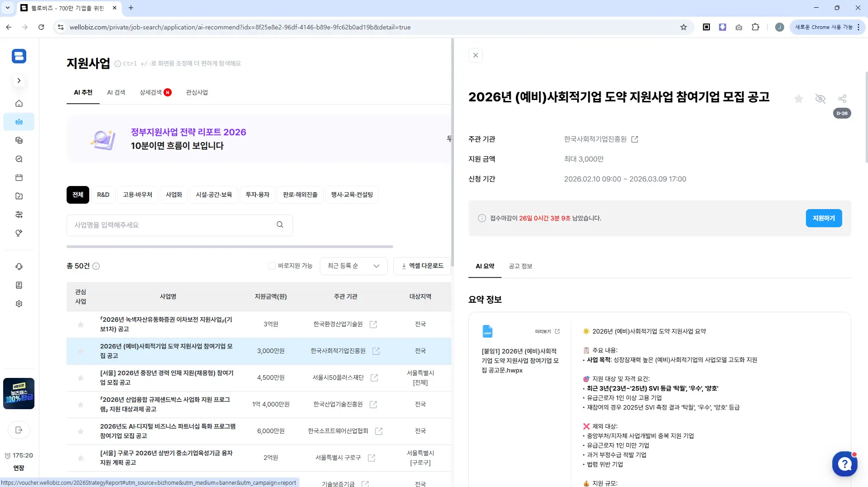This screenshot has height=487, width=868.
Task: Hide the announcement using the eye-off toggle
Action: click(820, 98)
